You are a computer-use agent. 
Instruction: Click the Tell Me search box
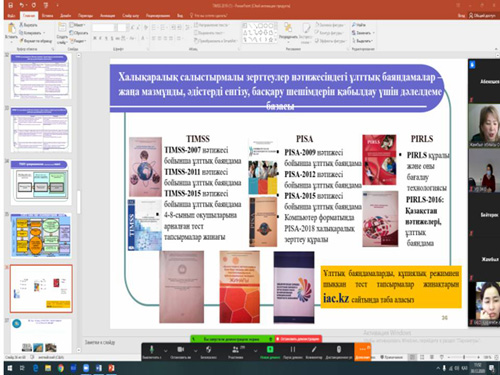point(209,15)
